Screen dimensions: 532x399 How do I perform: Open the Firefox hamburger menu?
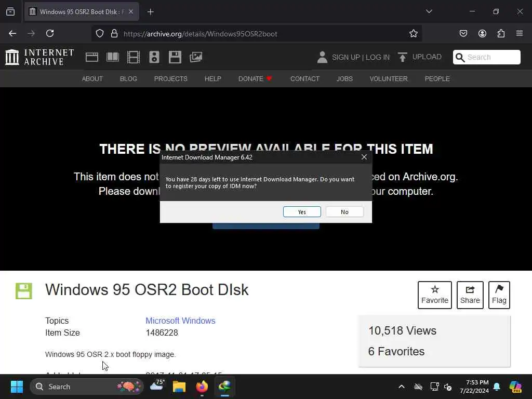(x=520, y=33)
